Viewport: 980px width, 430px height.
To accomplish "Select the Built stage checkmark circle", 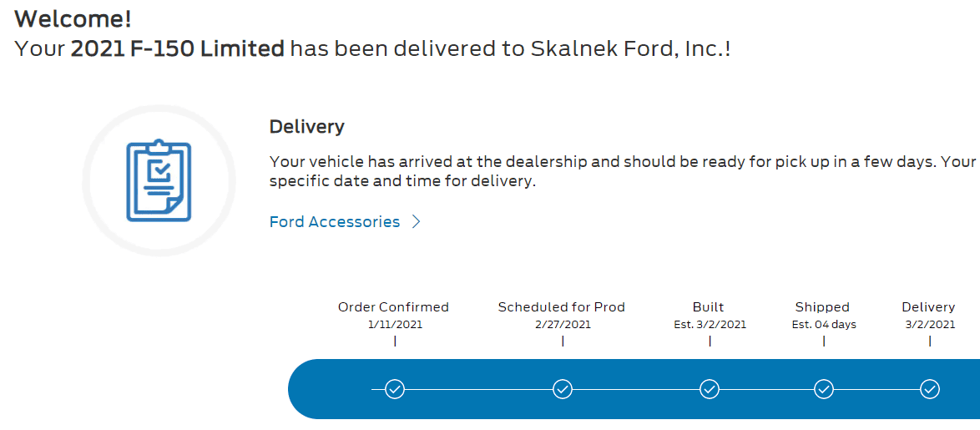I will (x=710, y=389).
